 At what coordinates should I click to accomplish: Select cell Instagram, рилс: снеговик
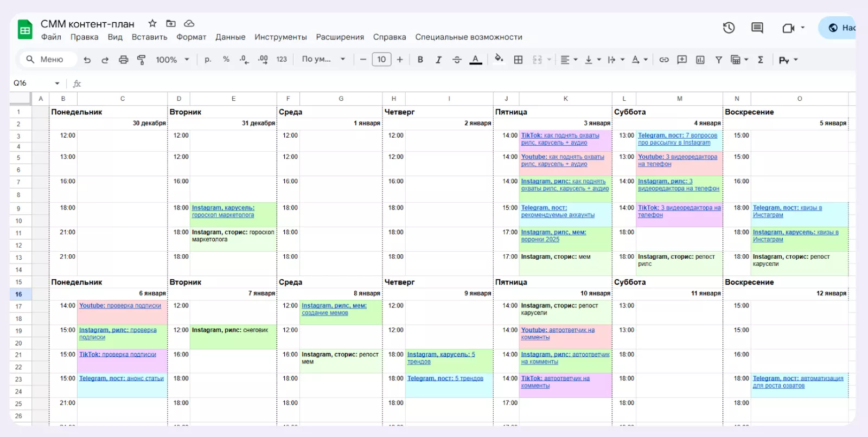(x=233, y=337)
